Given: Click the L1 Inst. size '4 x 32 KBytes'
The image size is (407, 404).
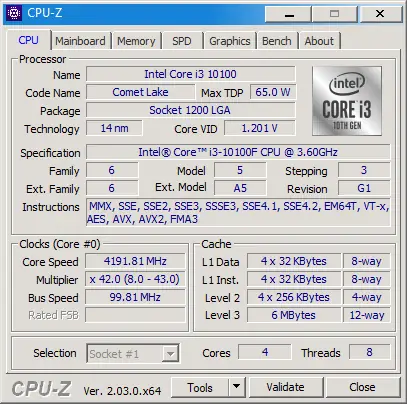Looking at the screenshot, I should coord(294,279).
